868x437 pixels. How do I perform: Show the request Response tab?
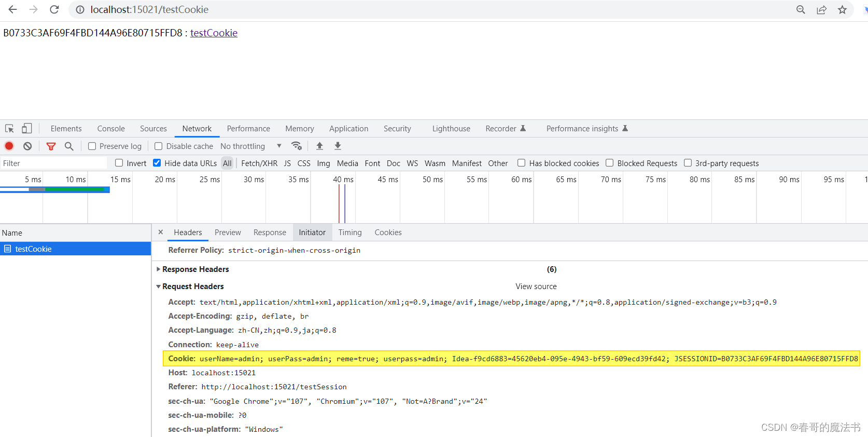270,233
